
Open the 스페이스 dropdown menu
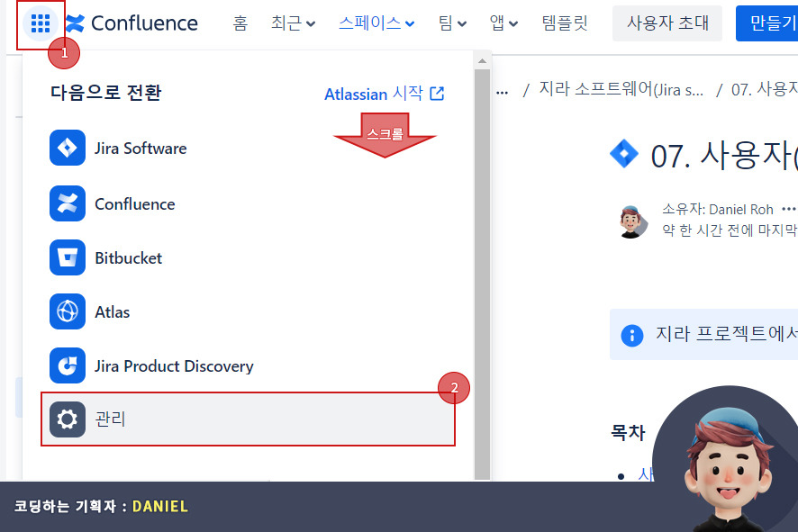(x=376, y=23)
